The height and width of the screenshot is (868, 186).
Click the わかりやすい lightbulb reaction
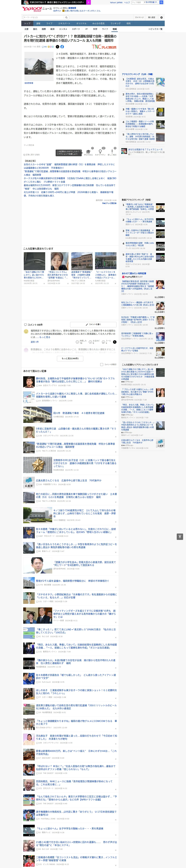click(100, 152)
